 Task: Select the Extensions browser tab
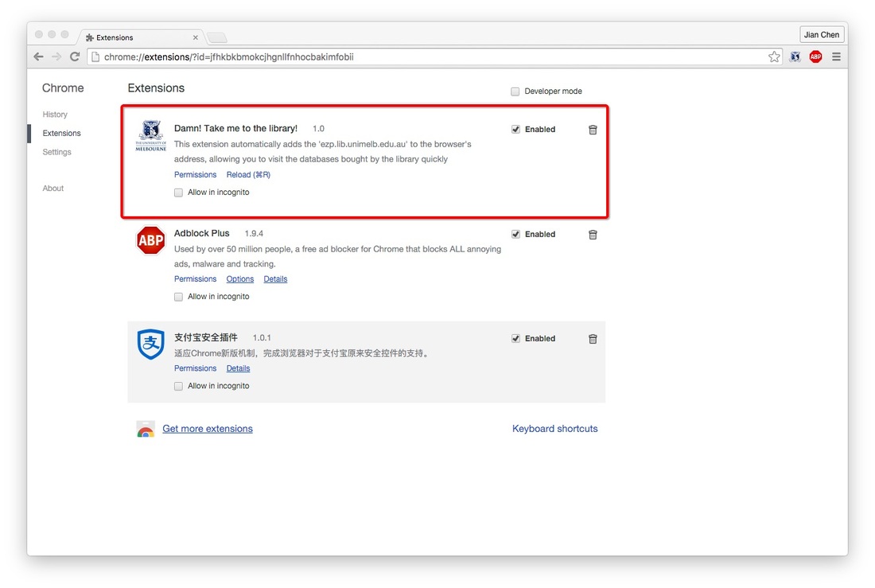pos(139,37)
